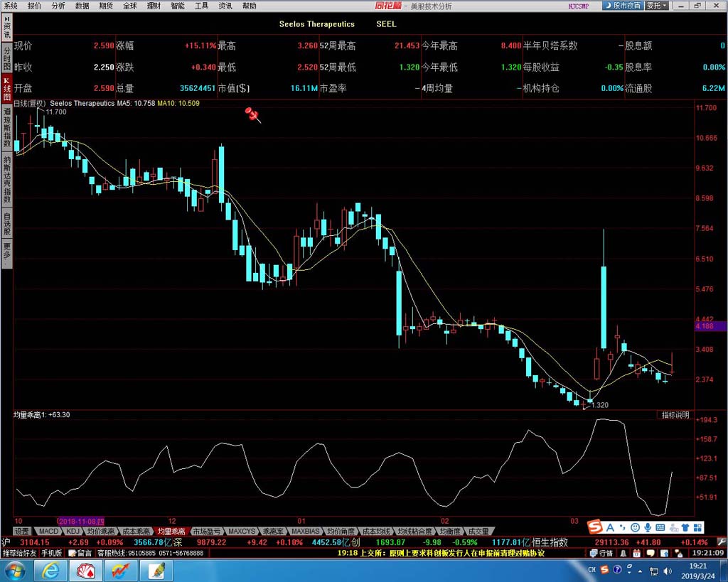
Task: Open the Sogou emoji smiley icon
Action: (635, 528)
